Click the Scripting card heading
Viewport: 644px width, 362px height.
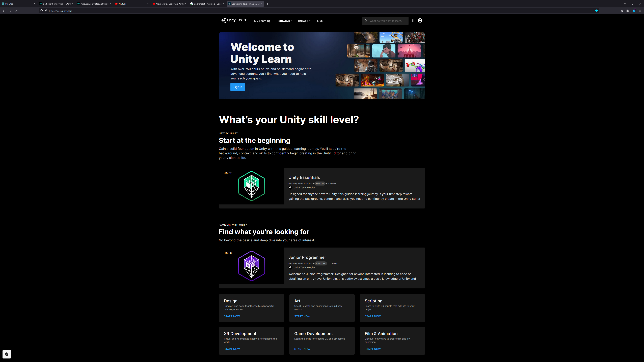click(x=373, y=301)
